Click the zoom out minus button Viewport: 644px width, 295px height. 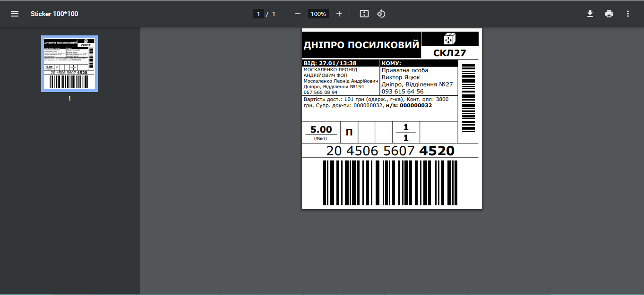(298, 14)
